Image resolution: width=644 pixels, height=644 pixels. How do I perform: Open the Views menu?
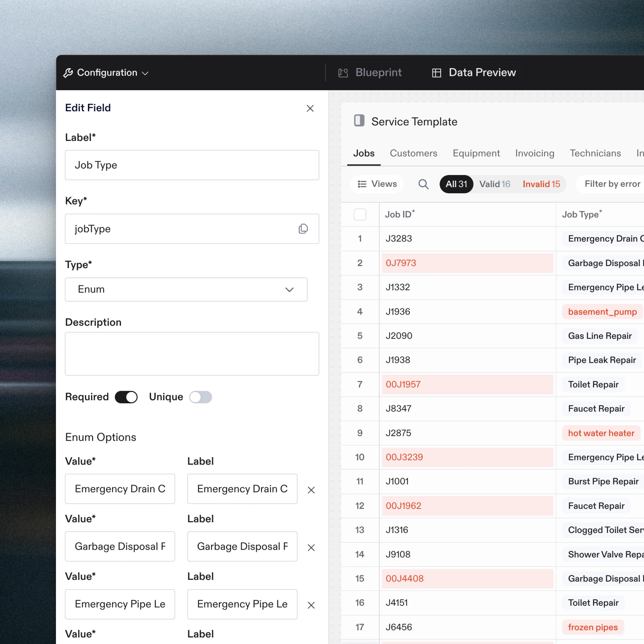pos(377,184)
